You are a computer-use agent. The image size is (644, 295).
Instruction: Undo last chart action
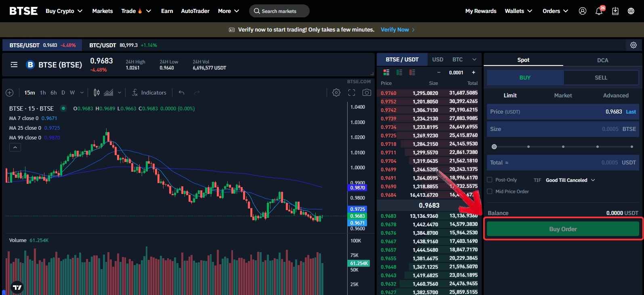[x=182, y=93]
